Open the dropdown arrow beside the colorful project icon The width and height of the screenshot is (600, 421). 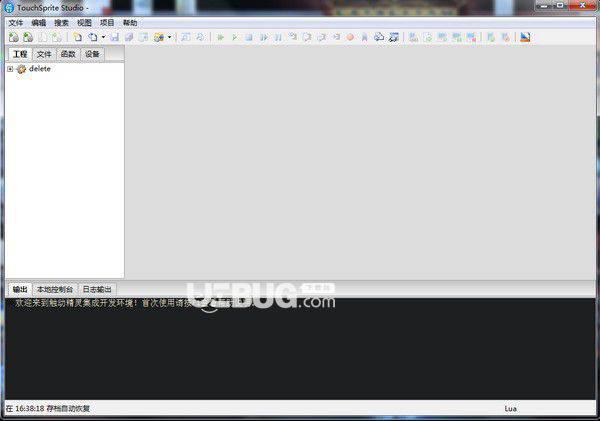[x=169, y=37]
